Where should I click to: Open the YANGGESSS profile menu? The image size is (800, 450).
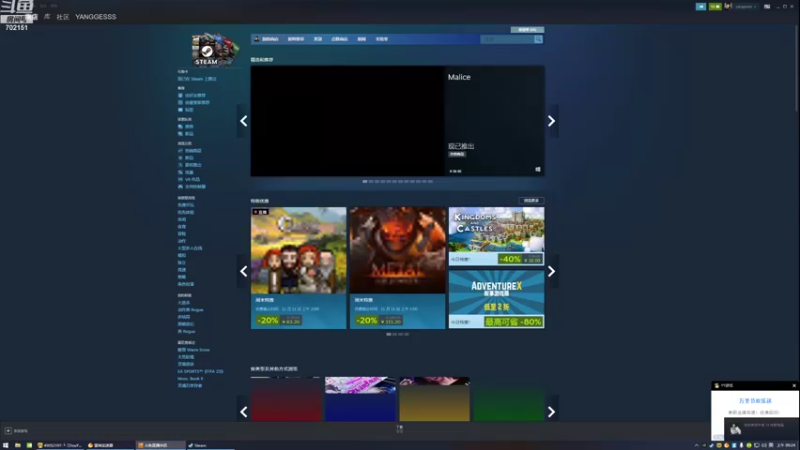click(x=95, y=17)
